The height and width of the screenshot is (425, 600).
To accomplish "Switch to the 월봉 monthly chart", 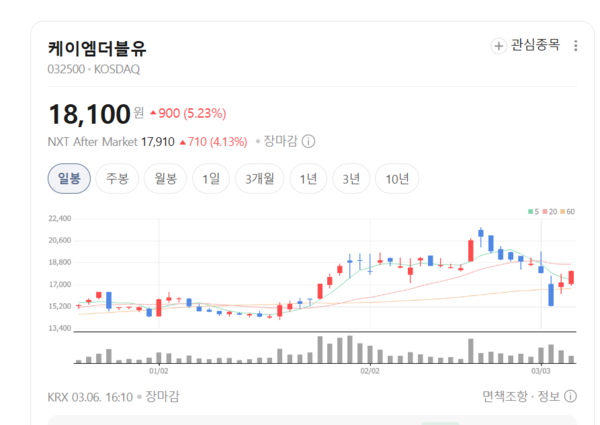I will (165, 179).
